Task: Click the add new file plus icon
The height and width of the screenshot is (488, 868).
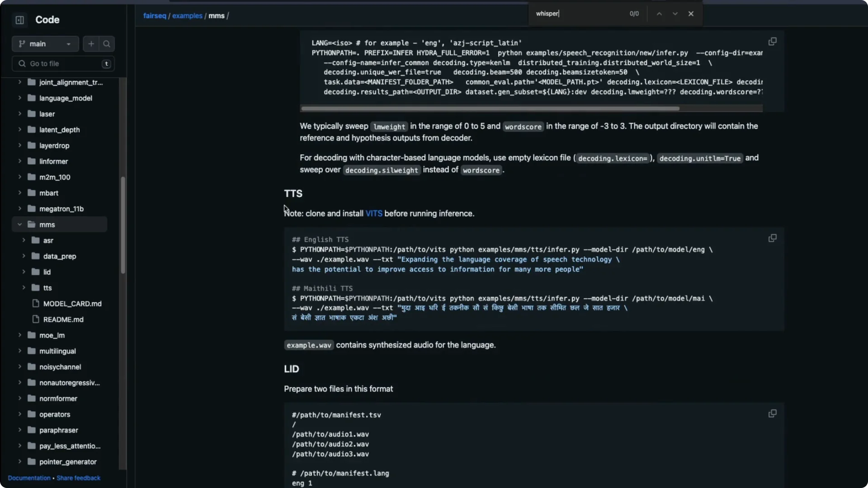Action: pos(91,44)
